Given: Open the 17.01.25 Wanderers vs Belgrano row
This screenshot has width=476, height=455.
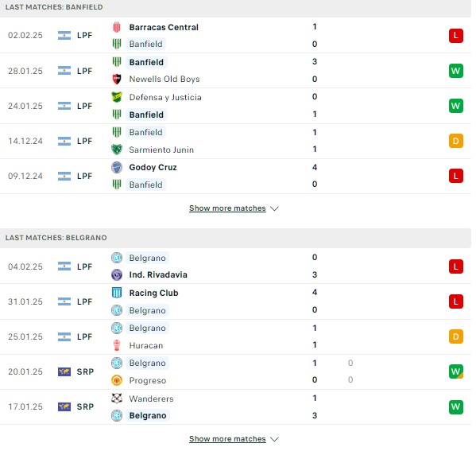Looking at the screenshot, I should (x=235, y=407).
